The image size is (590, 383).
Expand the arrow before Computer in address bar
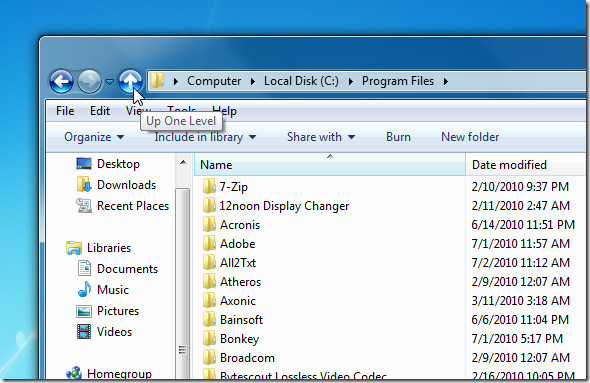[175, 81]
